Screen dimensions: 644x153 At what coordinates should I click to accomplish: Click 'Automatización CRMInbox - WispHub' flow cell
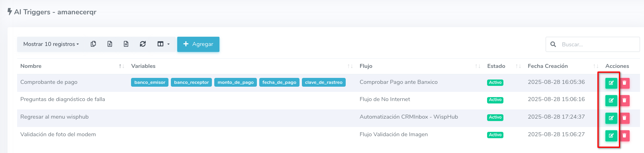(x=409, y=117)
